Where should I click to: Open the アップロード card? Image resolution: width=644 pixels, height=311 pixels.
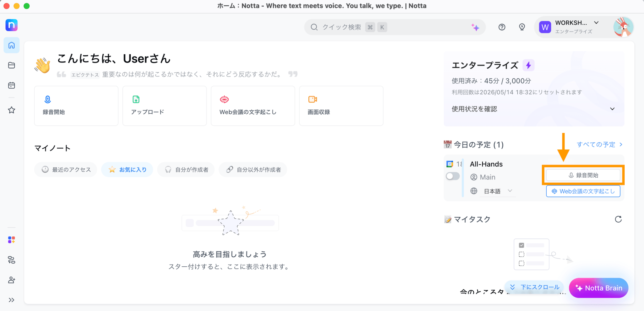[x=165, y=106]
